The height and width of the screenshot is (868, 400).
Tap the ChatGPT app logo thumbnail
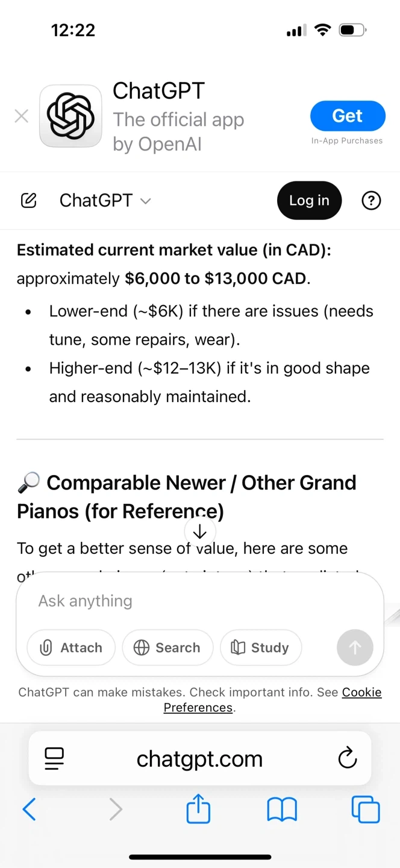pos(70,116)
